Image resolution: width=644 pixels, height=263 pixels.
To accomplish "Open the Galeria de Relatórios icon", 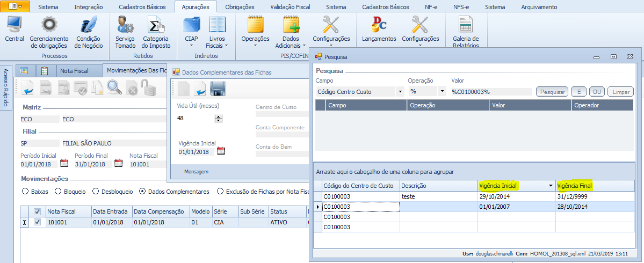I will coord(465,25).
